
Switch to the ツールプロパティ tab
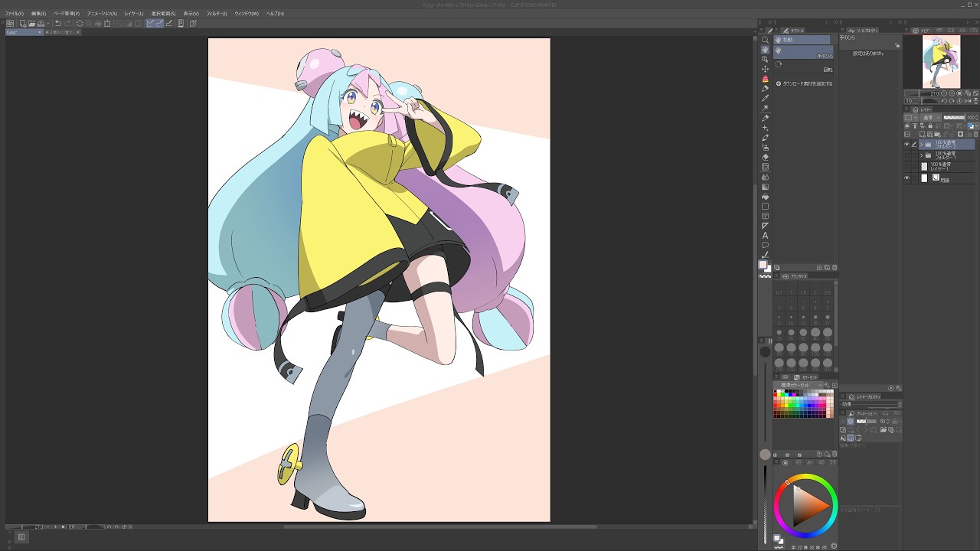click(864, 31)
